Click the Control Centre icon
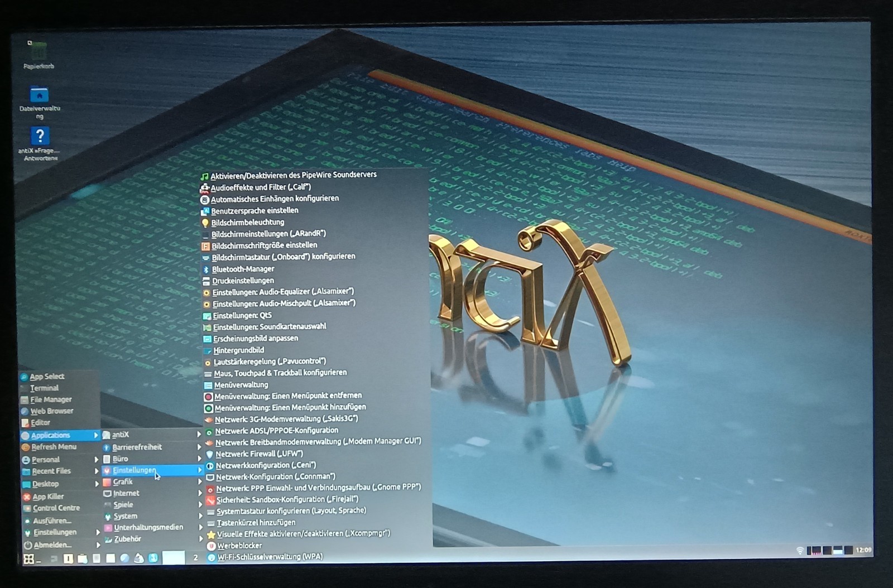The height and width of the screenshot is (588, 893). (x=27, y=508)
